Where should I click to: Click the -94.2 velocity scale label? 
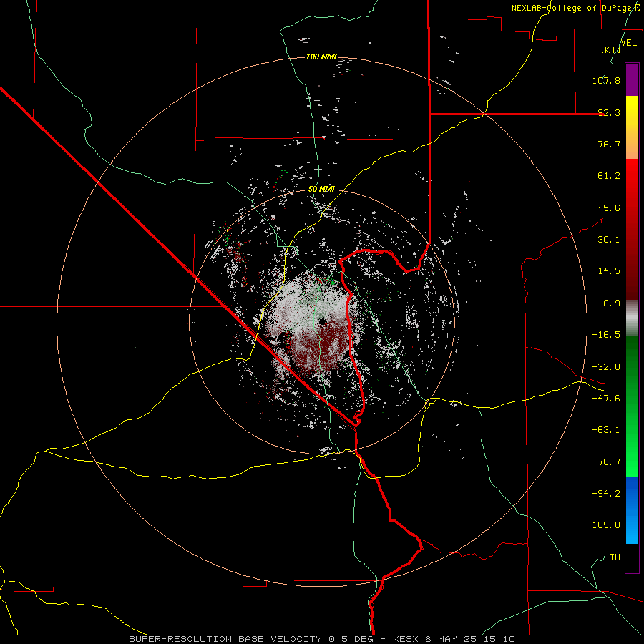(606, 494)
